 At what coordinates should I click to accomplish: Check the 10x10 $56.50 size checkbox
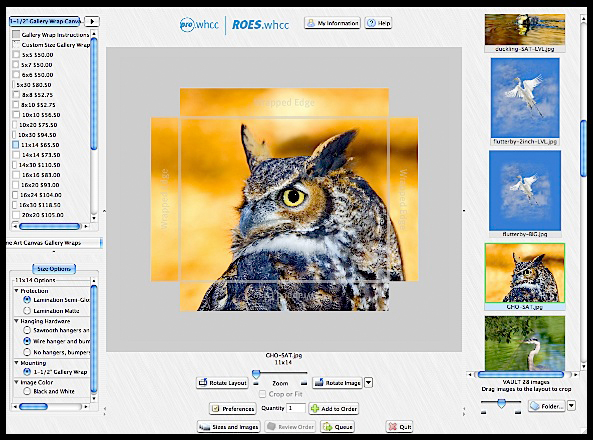coord(16,115)
